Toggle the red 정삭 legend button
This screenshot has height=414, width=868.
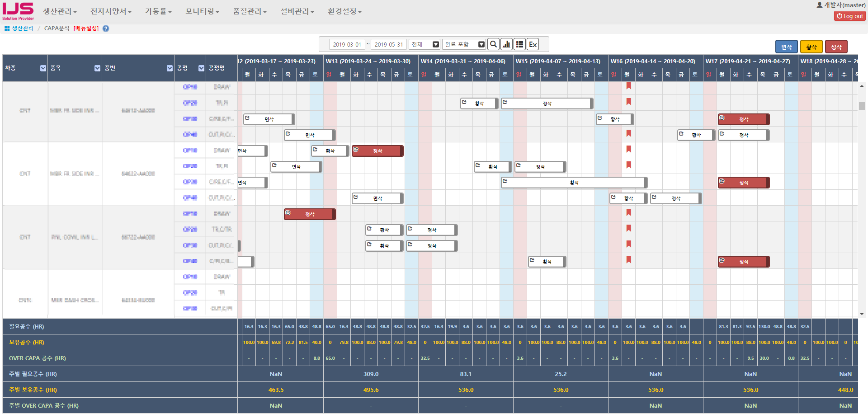(836, 47)
